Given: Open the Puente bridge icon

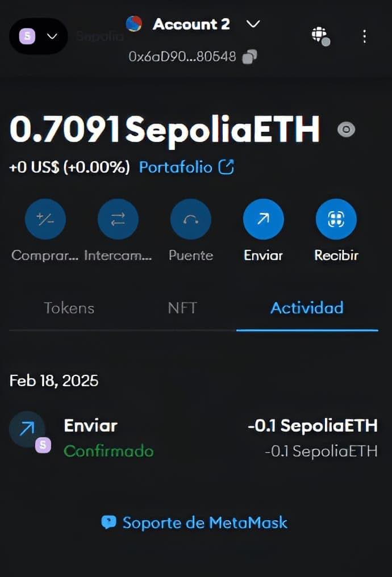Looking at the screenshot, I should tap(191, 219).
